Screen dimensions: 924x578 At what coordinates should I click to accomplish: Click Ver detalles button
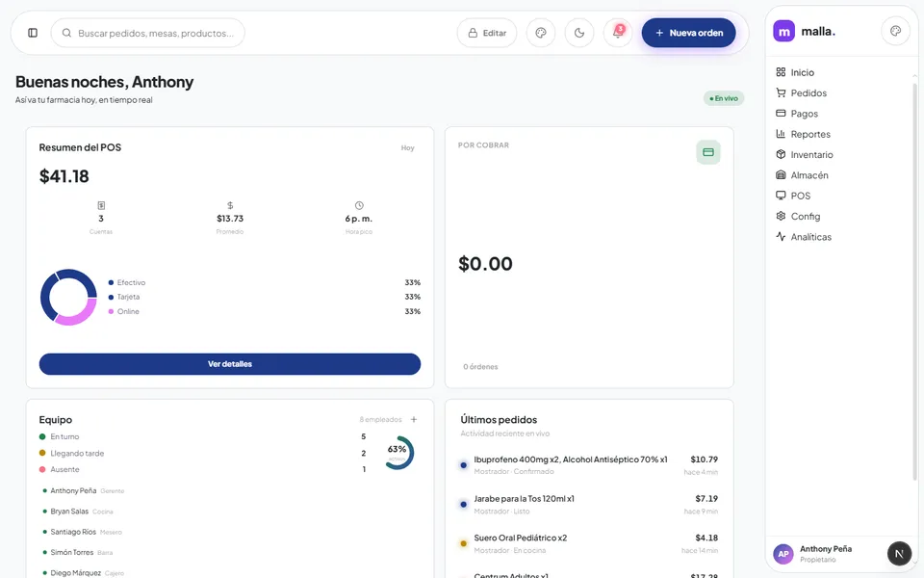tap(230, 364)
